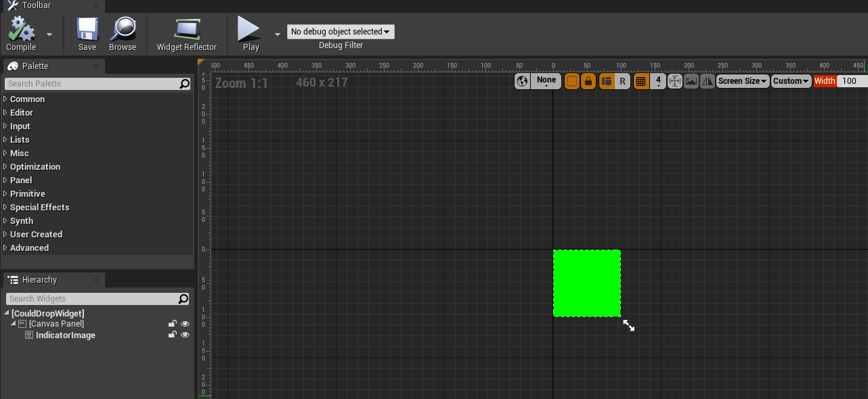
Task: Compile the widget blueprint
Action: (x=21, y=34)
